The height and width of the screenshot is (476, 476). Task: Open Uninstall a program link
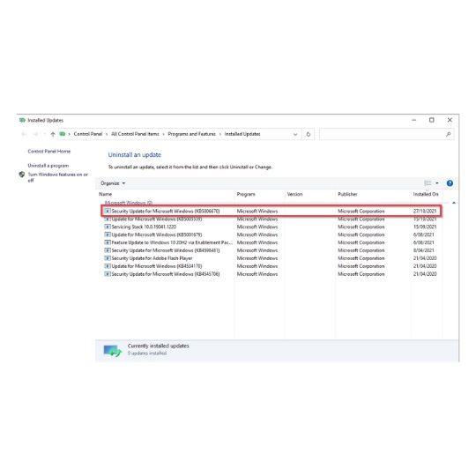(48, 166)
